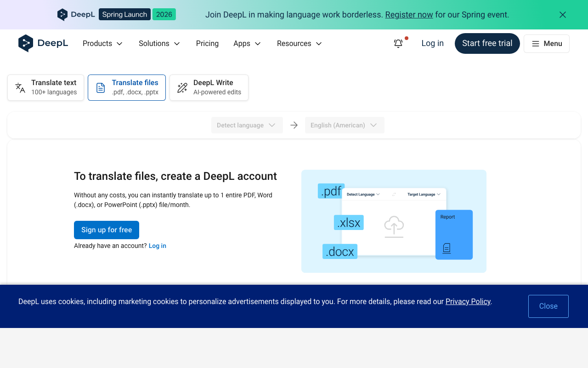The height and width of the screenshot is (368, 588).
Task: Dismiss the Spring Launch banner with the X
Action: click(563, 15)
